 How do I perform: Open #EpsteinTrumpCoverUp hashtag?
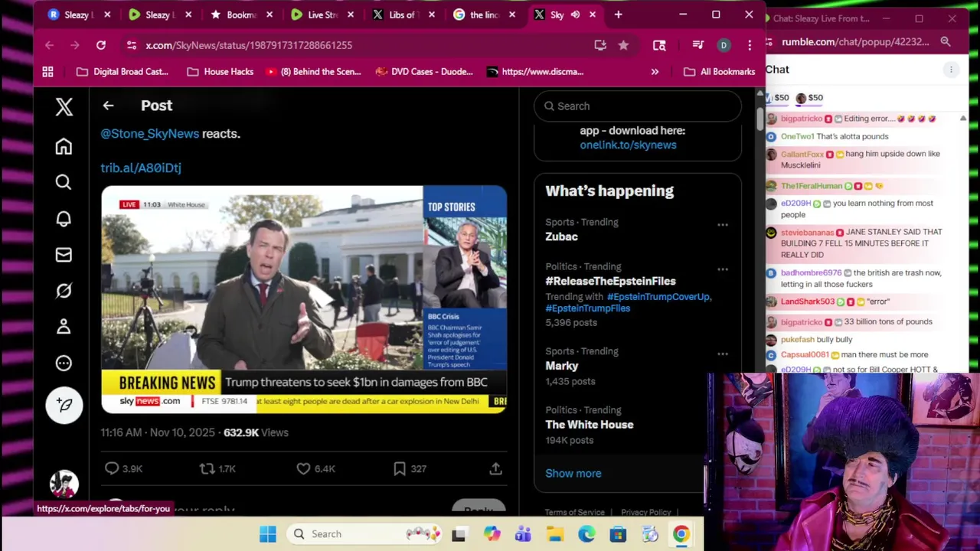[658, 296]
